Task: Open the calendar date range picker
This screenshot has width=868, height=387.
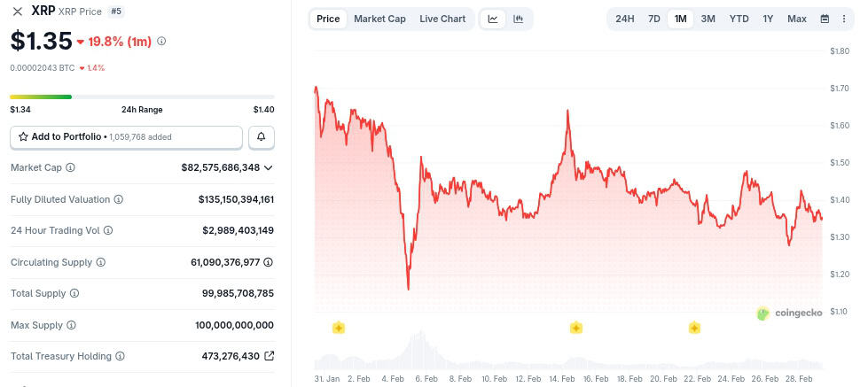Action: 825,19
